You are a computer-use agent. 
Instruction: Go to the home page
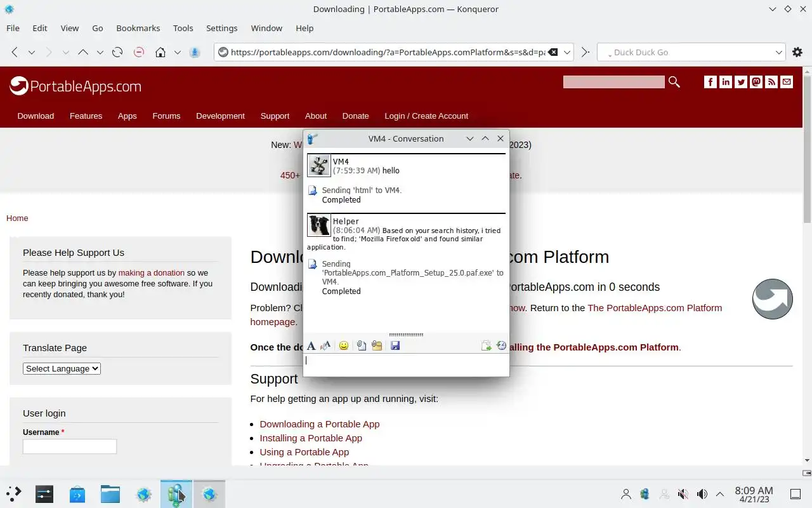(160, 53)
